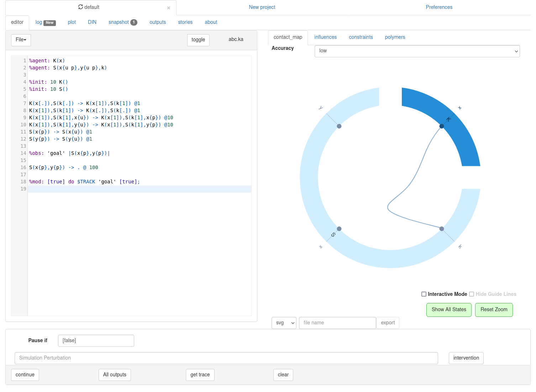Open the plot tab

pyautogui.click(x=72, y=22)
